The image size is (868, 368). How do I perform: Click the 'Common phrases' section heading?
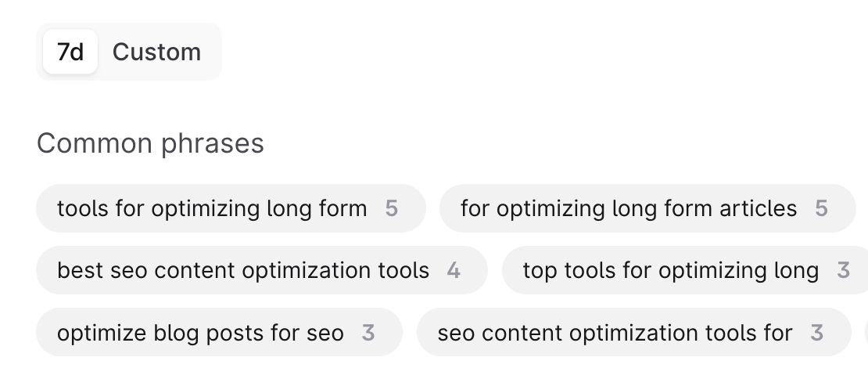click(150, 143)
